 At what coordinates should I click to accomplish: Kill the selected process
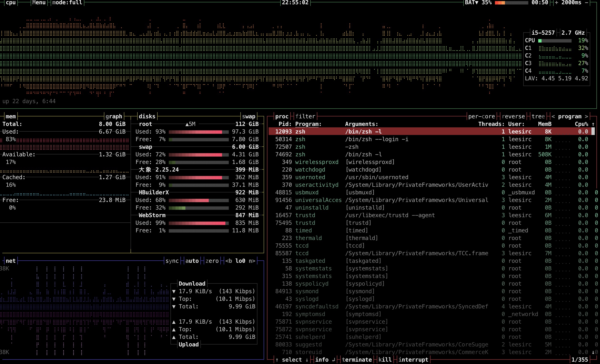[x=385, y=360]
